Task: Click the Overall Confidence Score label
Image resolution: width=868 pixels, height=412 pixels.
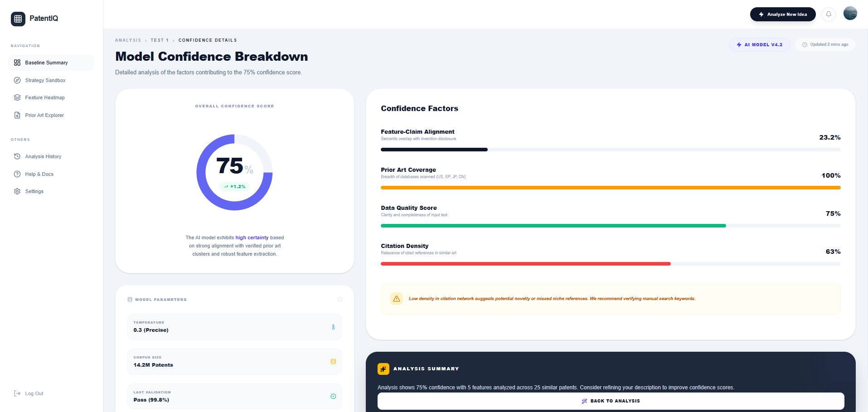Action: (x=234, y=106)
